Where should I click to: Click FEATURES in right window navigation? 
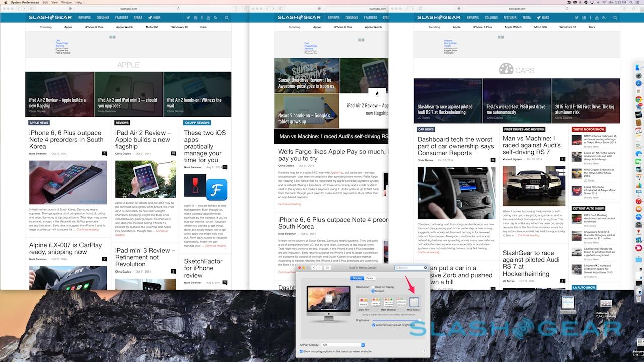point(510,18)
